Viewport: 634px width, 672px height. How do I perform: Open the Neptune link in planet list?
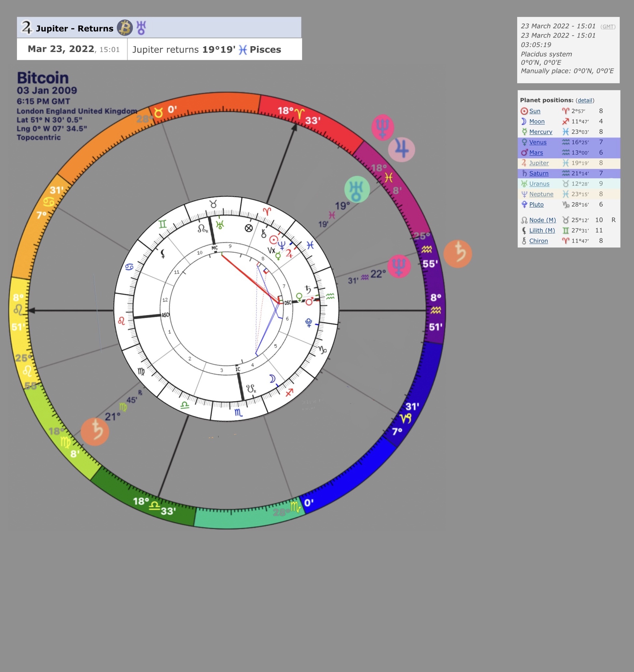(x=541, y=194)
